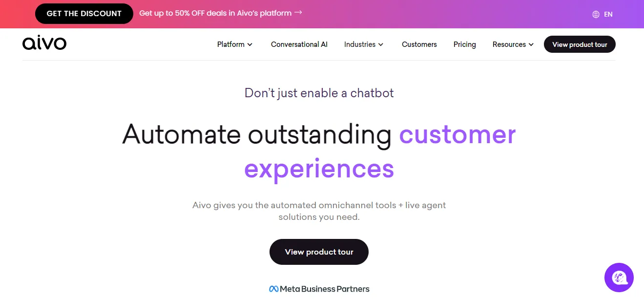The image size is (644, 300).
Task: Click the globe language icon
Action: (x=596, y=14)
